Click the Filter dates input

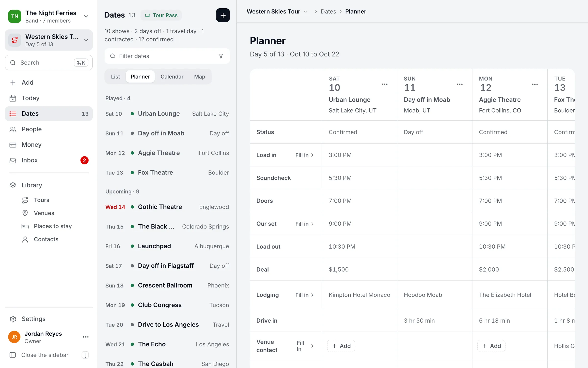(x=167, y=56)
